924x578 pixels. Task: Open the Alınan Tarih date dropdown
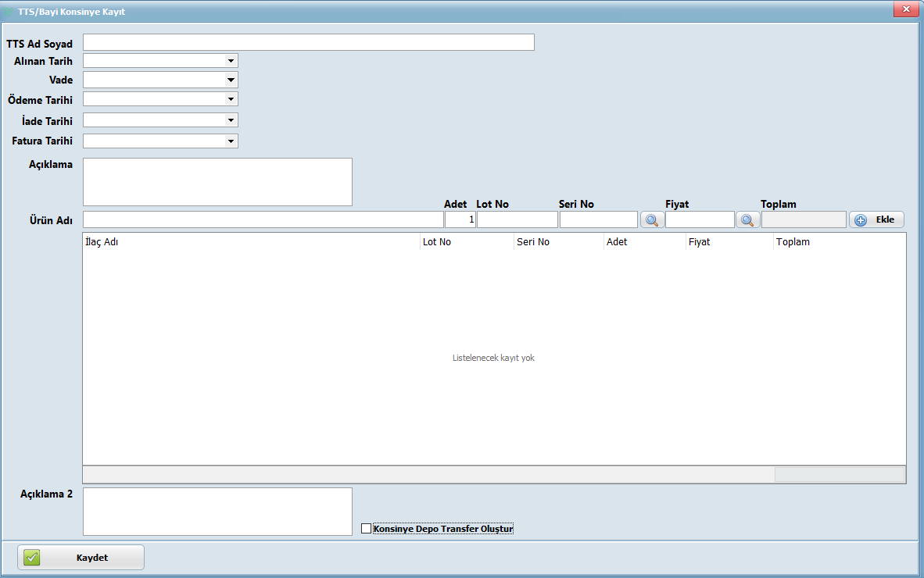231,60
